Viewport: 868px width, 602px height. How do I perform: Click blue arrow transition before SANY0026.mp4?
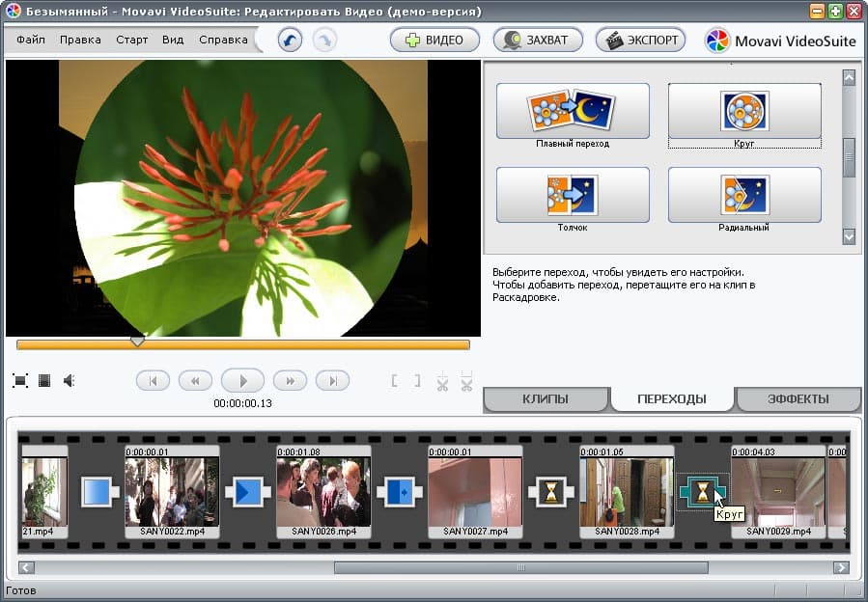click(x=248, y=492)
